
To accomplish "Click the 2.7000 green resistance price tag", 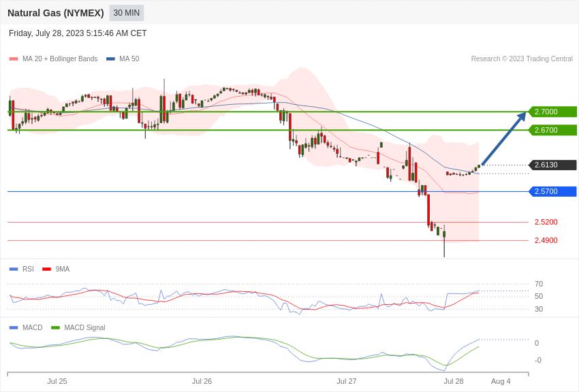I will point(553,112).
